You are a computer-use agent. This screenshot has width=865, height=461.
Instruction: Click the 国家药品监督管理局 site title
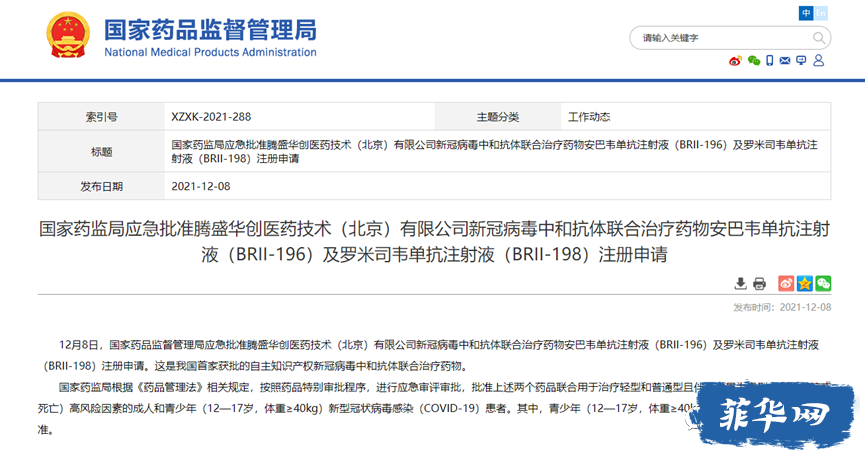(211, 30)
